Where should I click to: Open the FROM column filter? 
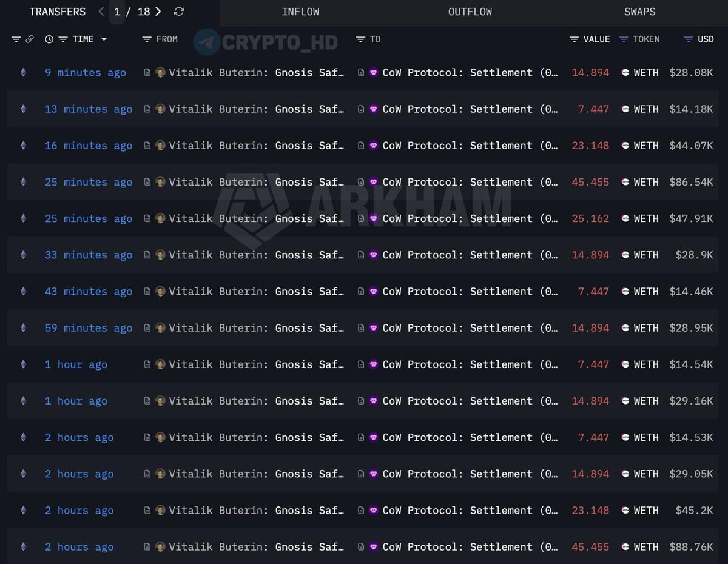tap(147, 39)
